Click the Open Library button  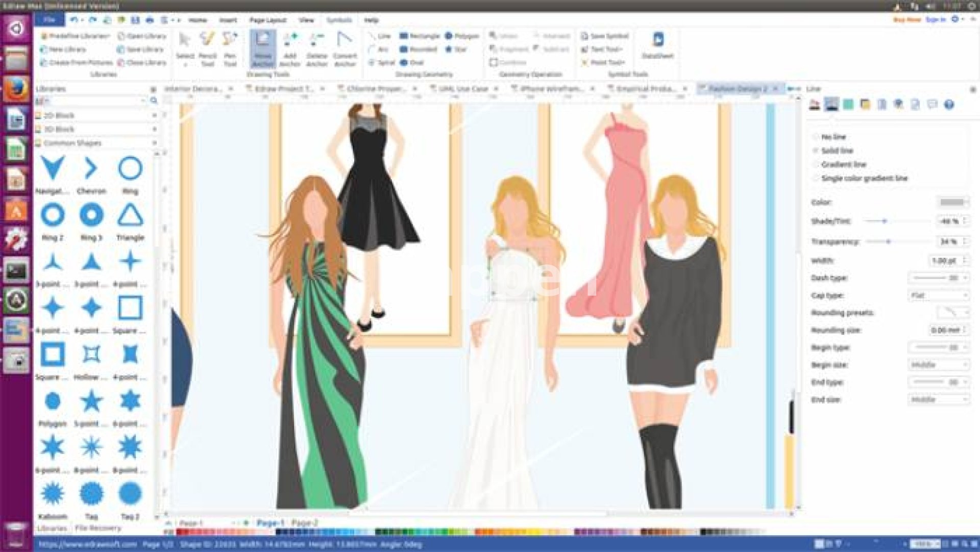[142, 36]
